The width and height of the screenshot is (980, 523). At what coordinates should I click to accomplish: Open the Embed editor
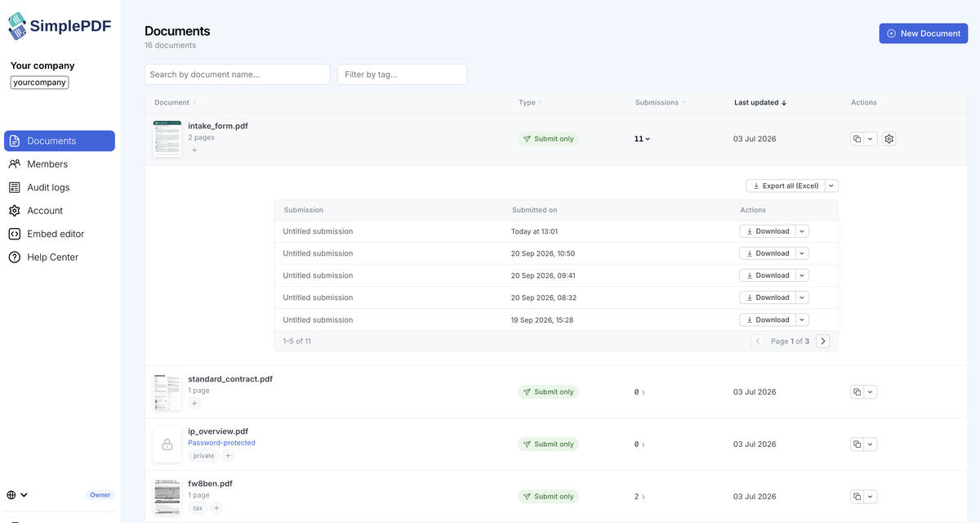click(x=60, y=234)
